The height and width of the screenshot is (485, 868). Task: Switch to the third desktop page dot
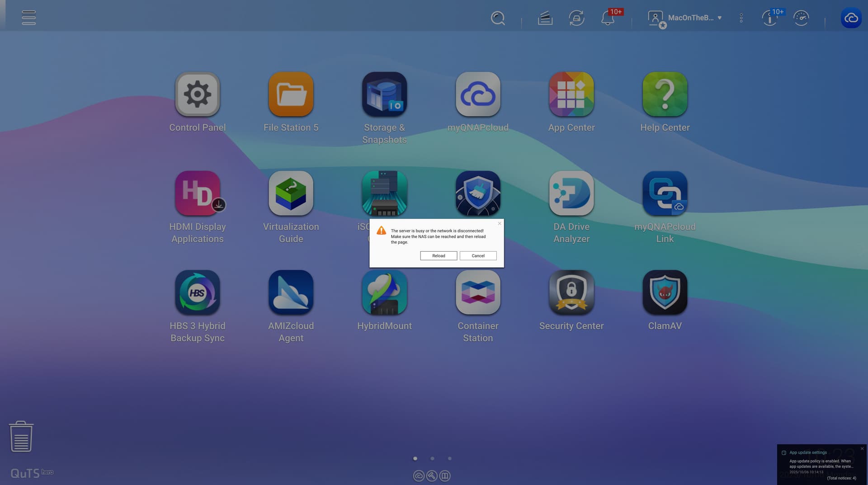[x=449, y=458]
